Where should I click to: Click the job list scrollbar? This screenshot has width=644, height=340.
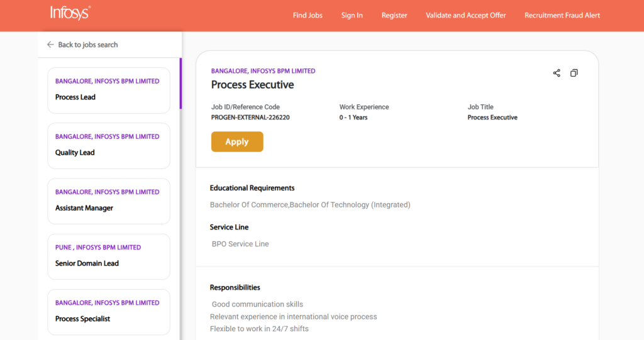pos(180,84)
